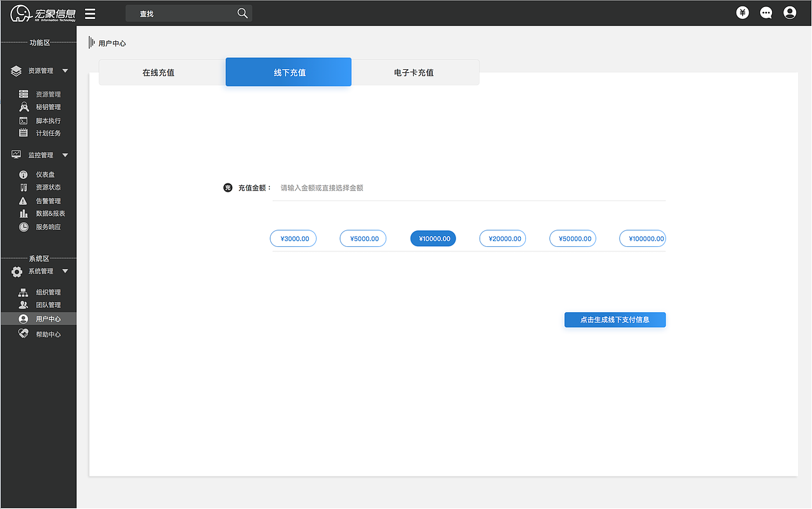Collapse the 资源管理 section arrow

[65, 70]
